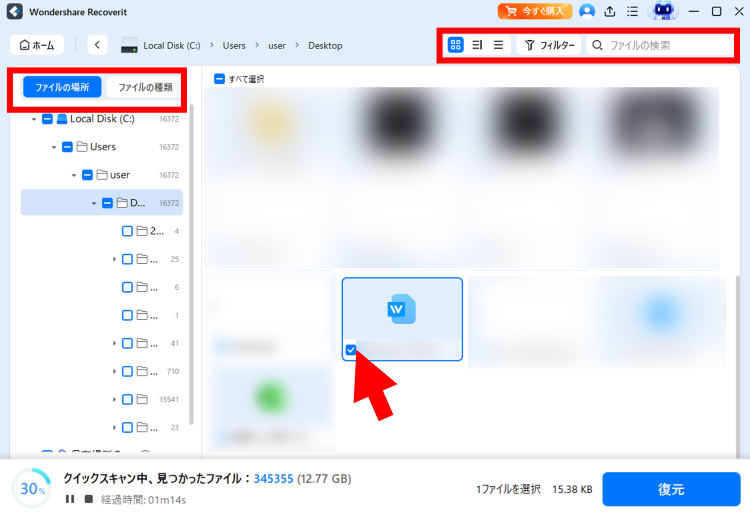Collapse the Local Disk (C:) tree node
This screenshot has height=515, width=750.
pos(33,119)
